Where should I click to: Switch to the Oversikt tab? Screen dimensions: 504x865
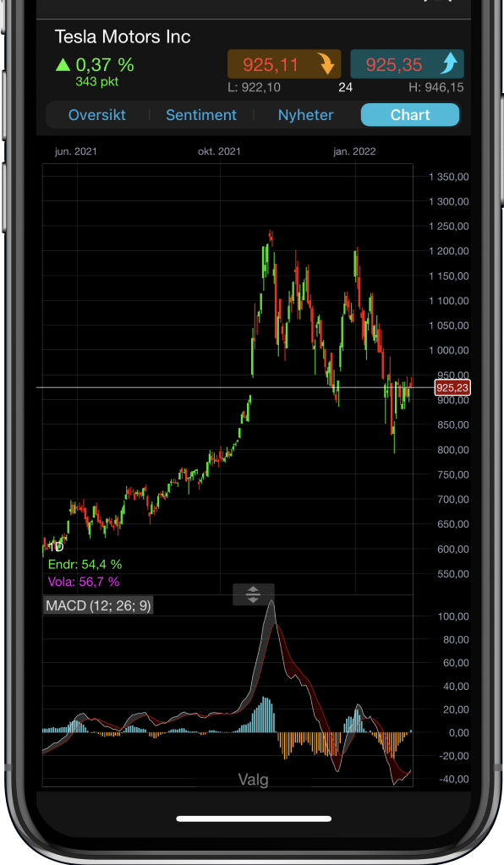tap(96, 115)
